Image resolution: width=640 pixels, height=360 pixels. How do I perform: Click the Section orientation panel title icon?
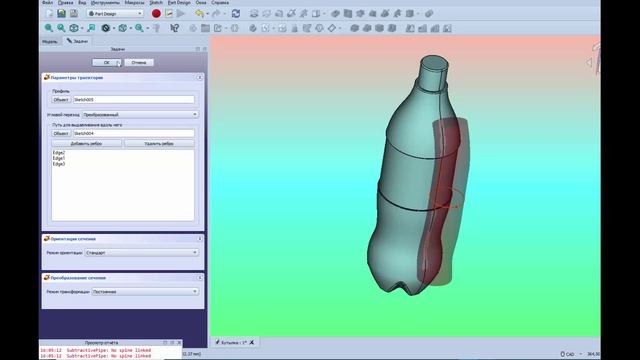[47, 238]
